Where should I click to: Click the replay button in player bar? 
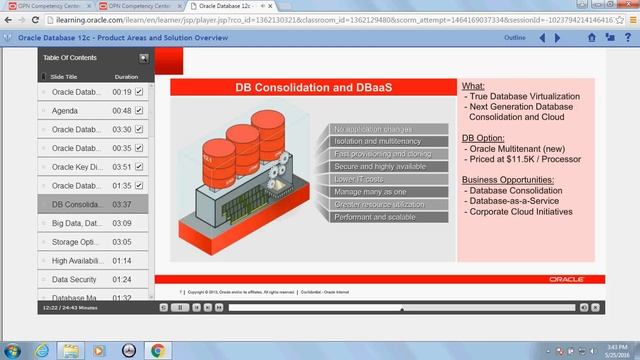point(164,307)
